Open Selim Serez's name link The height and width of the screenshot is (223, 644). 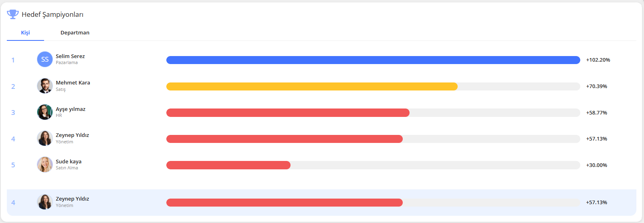[70, 56]
